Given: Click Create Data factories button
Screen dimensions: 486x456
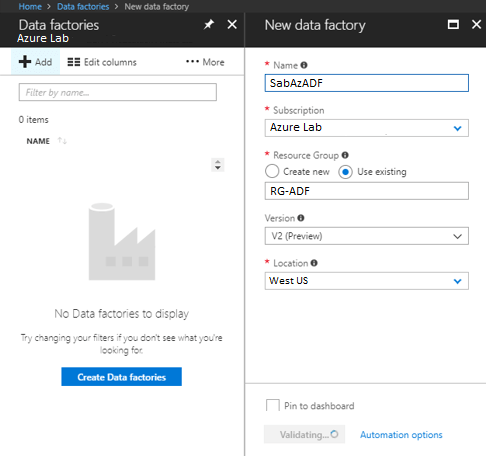Looking at the screenshot, I should click(122, 377).
